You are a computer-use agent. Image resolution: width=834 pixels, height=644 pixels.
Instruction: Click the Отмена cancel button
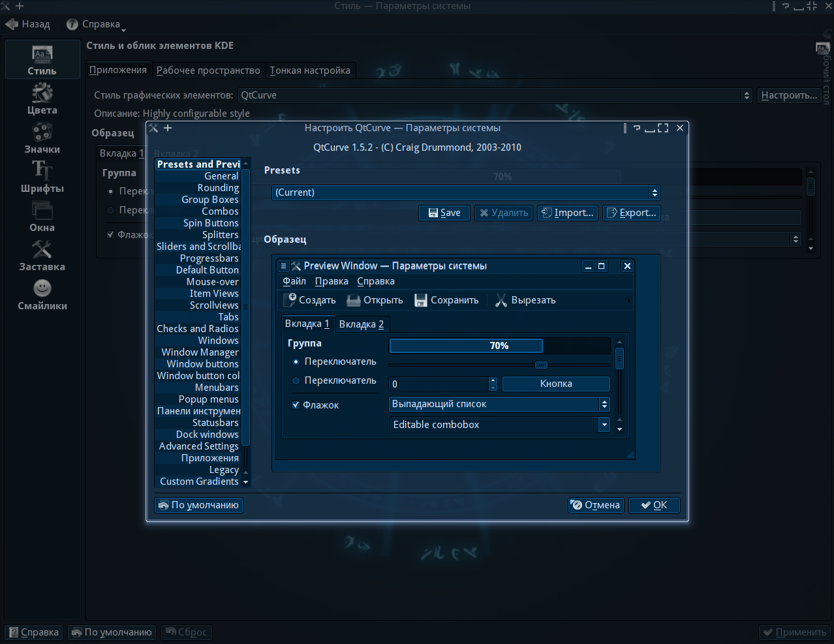[596, 505]
